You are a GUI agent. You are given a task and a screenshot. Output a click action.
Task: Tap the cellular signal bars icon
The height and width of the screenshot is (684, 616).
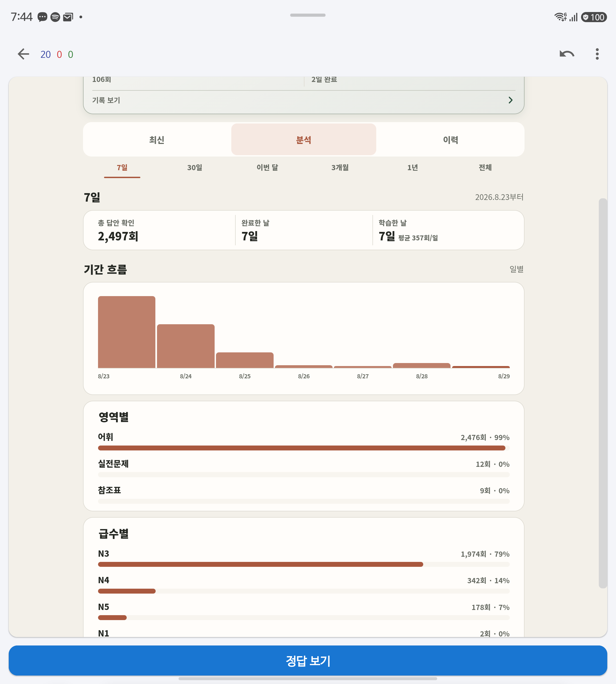click(573, 17)
